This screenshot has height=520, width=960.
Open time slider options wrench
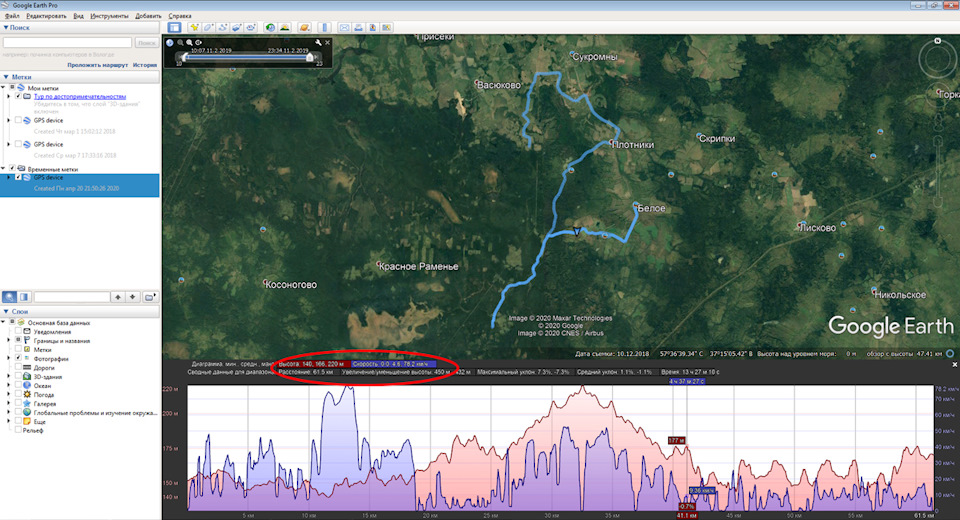point(318,42)
